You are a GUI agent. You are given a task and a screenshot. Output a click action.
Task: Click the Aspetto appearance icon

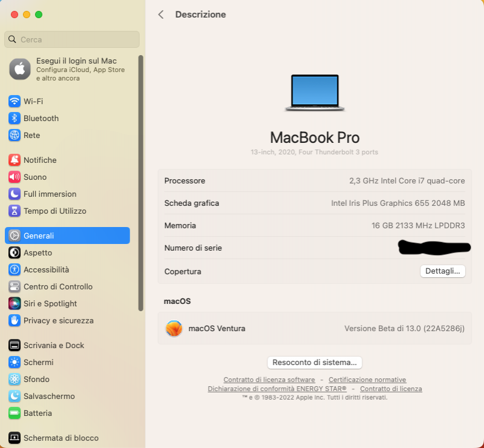click(x=15, y=252)
